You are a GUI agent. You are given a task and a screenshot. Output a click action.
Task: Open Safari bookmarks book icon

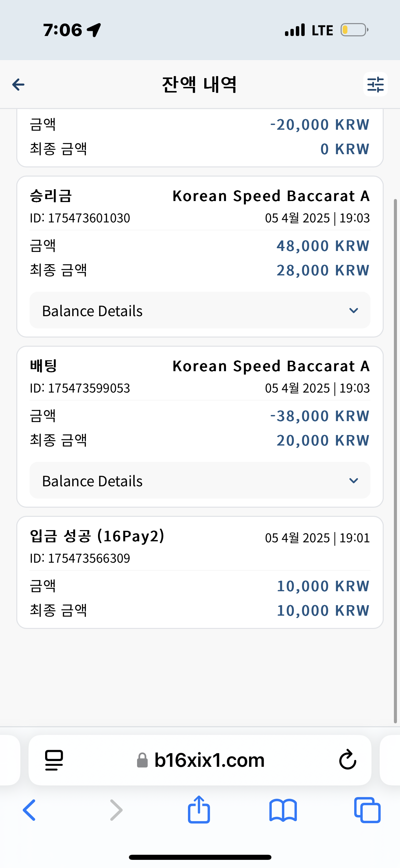click(x=283, y=810)
